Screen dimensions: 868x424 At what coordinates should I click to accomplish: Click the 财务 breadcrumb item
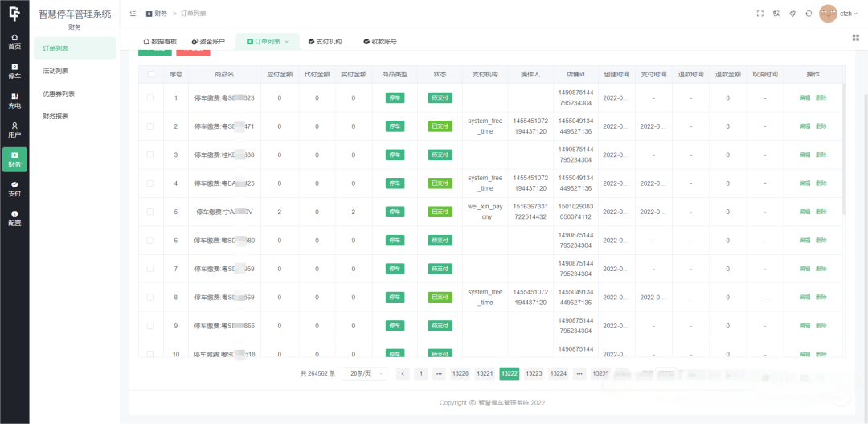[157, 14]
